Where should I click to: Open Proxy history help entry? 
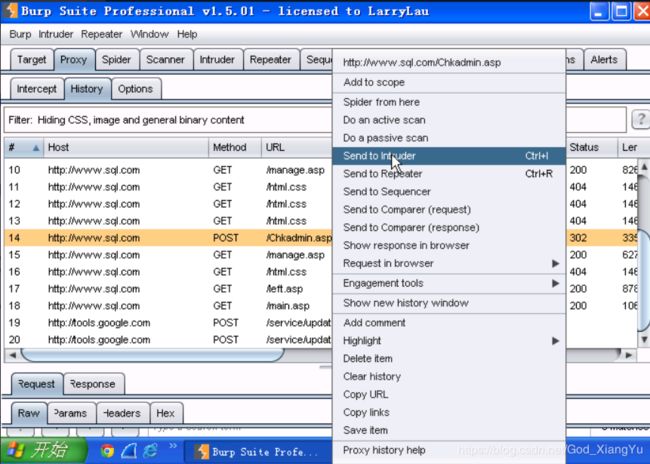pyautogui.click(x=449, y=450)
